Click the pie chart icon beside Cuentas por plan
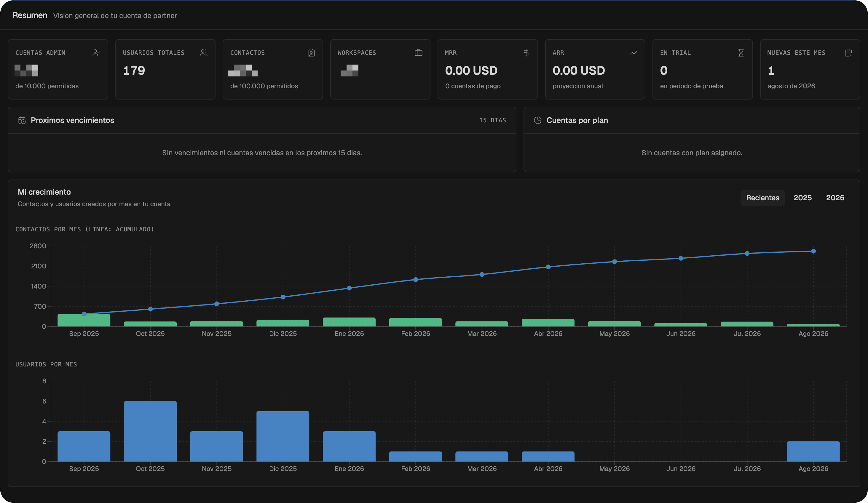868x503 pixels. (x=538, y=120)
